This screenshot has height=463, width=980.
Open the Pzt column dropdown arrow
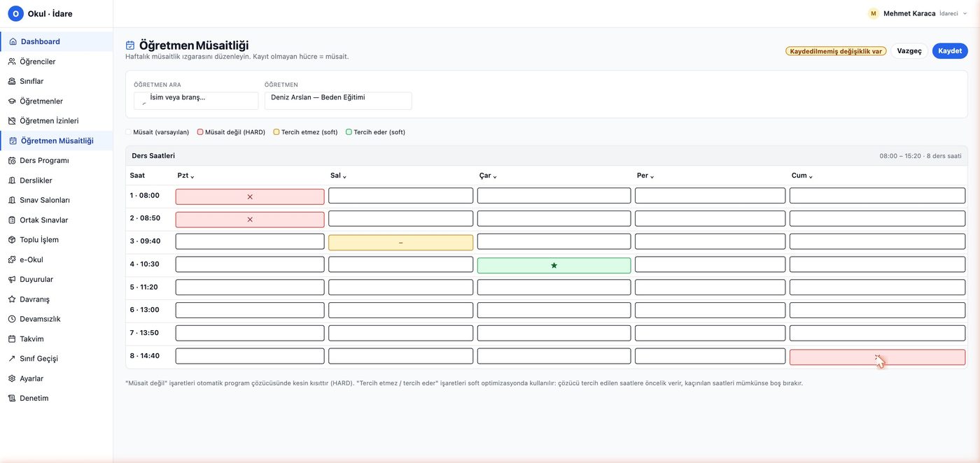(x=192, y=177)
